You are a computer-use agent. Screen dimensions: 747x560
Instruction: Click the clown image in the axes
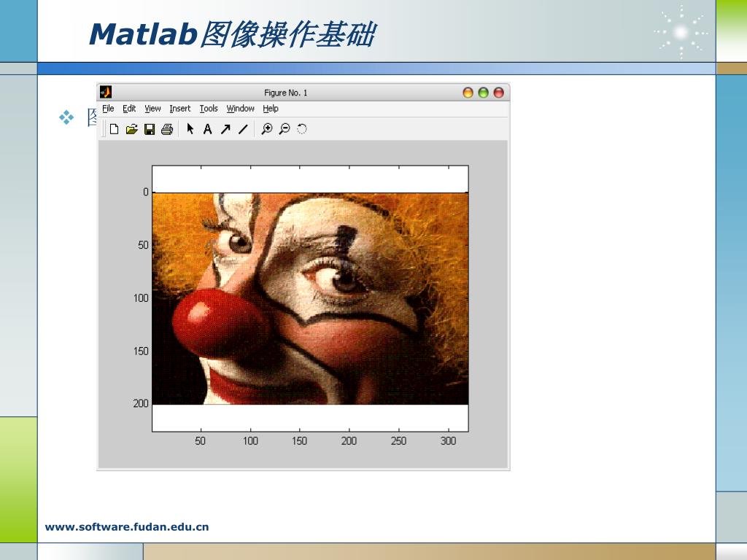pos(310,298)
